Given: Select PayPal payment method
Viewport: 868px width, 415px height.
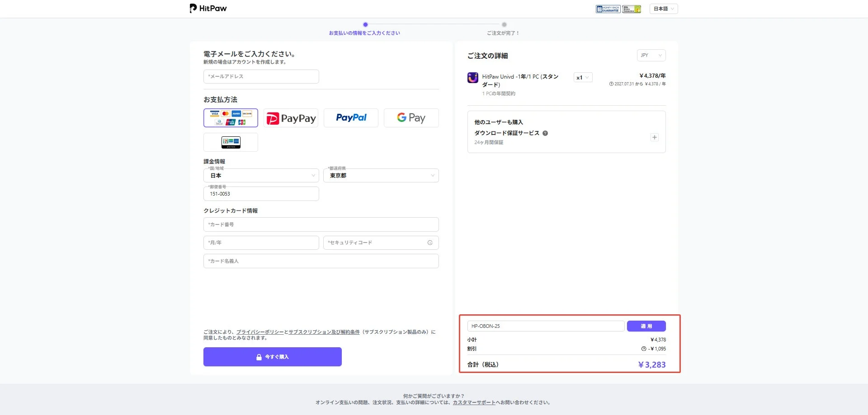Looking at the screenshot, I should pos(351,118).
